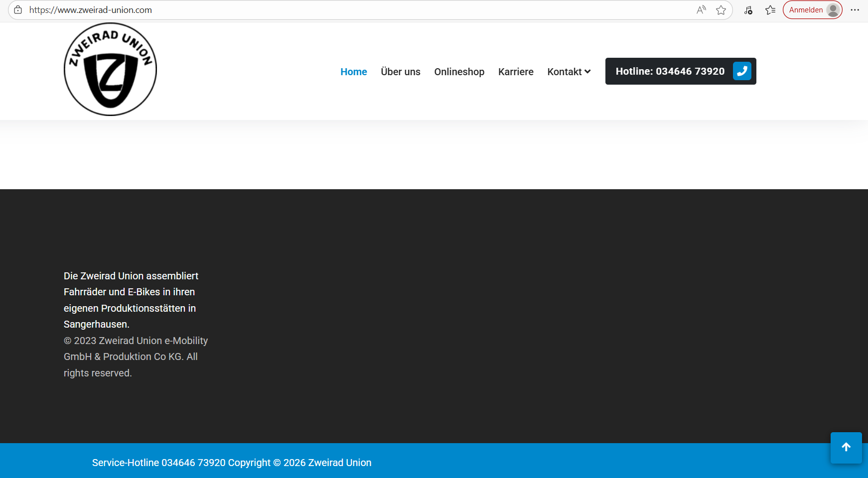The image size is (868, 478).
Task: Open the browser Settings and more menu
Action: point(856,9)
